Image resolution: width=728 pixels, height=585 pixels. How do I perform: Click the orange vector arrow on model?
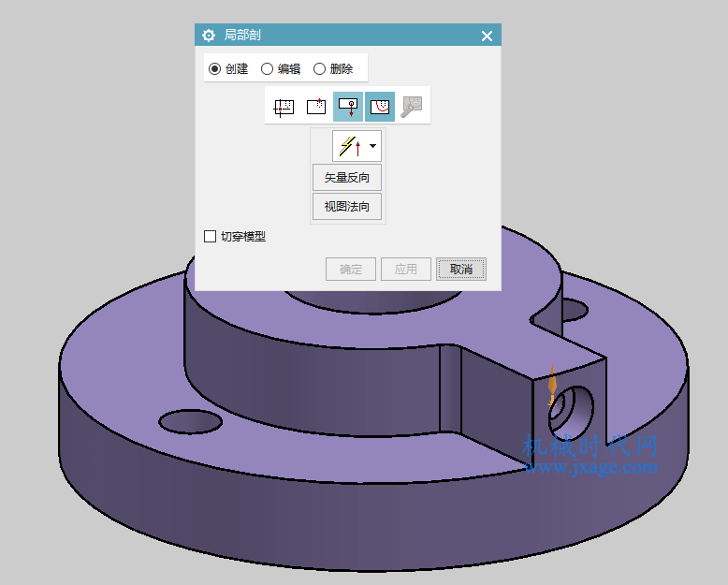tap(552, 385)
